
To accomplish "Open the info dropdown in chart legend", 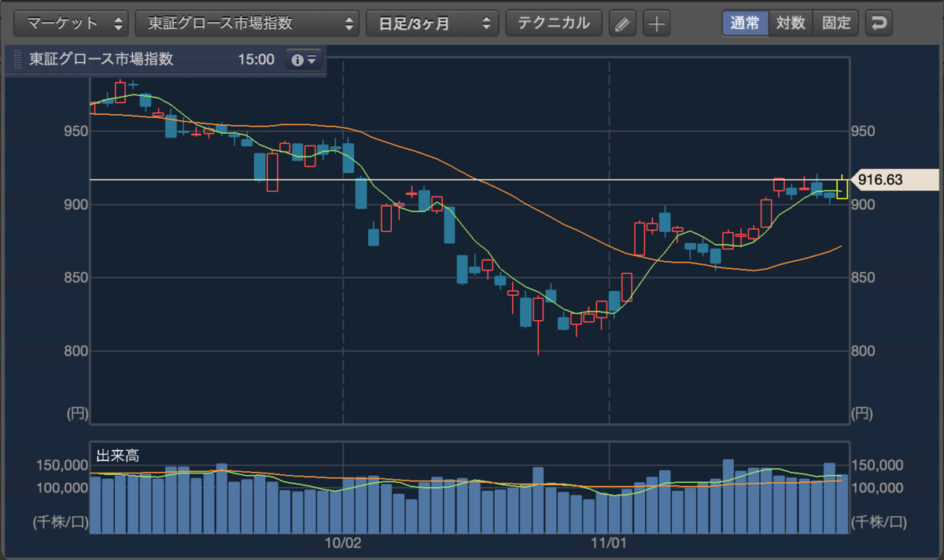I will pos(304,60).
